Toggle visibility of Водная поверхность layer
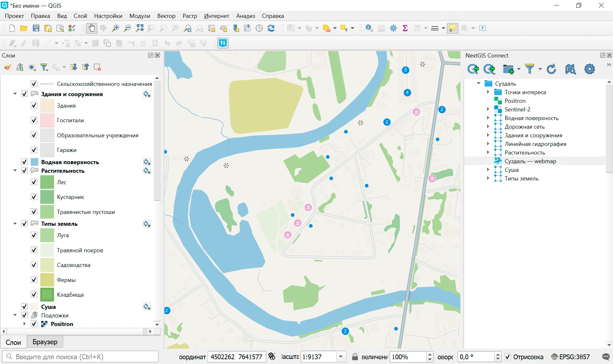The image size is (613, 364). pyautogui.click(x=25, y=162)
